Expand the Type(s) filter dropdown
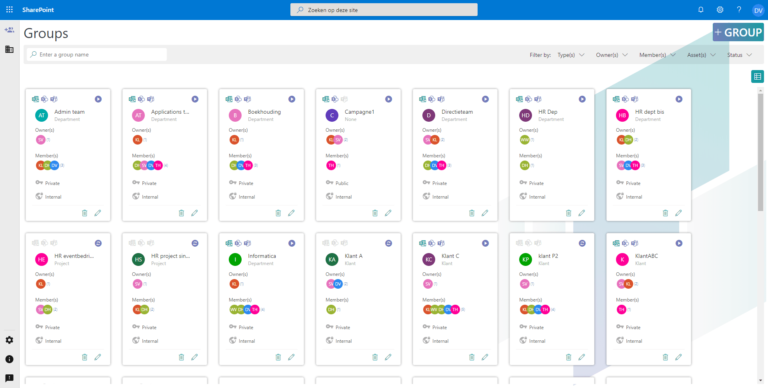Viewport: 768px width, 388px height. [571, 55]
